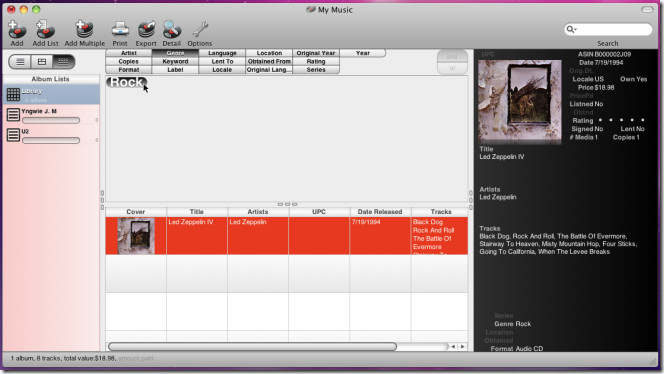
Task: Select the Locale filter tab
Action: pyautogui.click(x=222, y=69)
